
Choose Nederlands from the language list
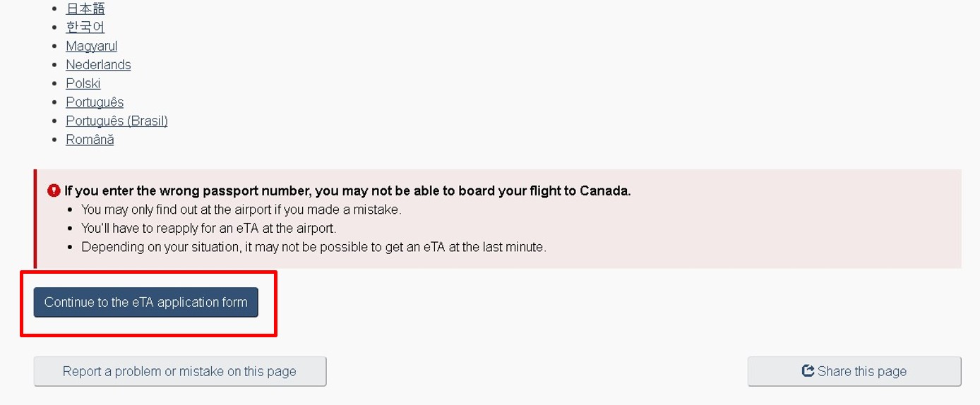tap(98, 64)
